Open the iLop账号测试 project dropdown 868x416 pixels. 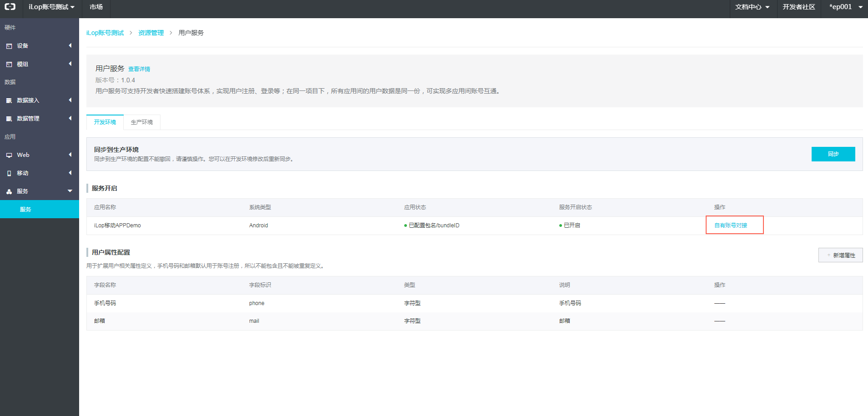(x=51, y=7)
